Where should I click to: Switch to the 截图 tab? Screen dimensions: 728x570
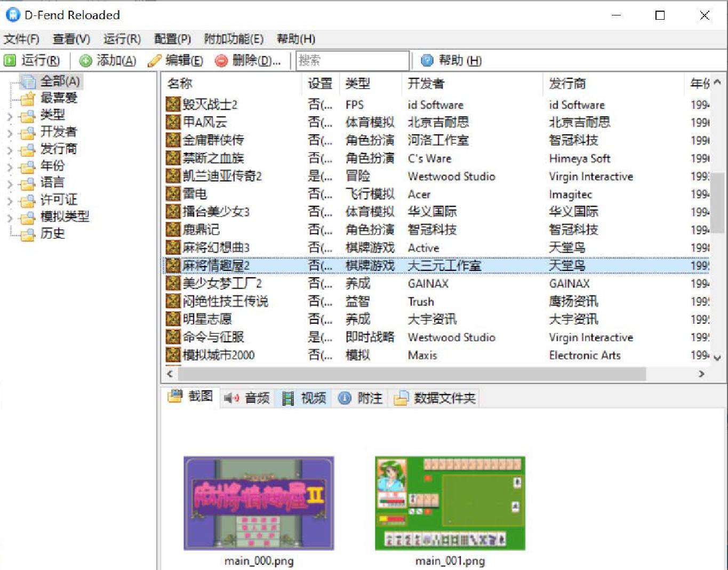point(190,397)
